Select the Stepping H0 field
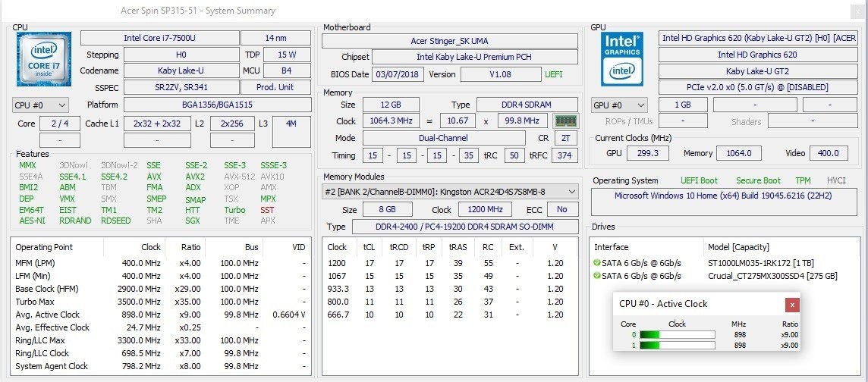The image size is (868, 382). 181,55
